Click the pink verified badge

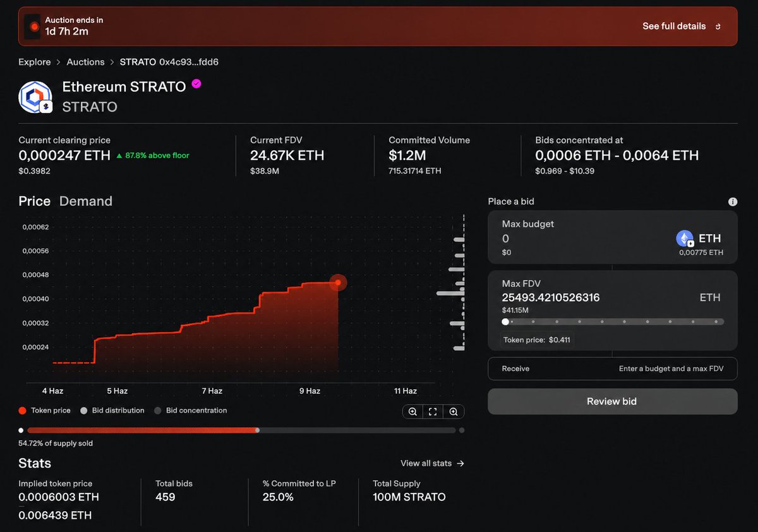(x=196, y=83)
